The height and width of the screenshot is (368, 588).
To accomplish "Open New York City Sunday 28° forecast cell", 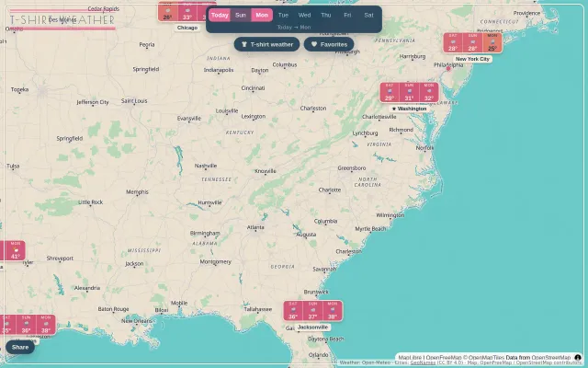I will click(472, 43).
